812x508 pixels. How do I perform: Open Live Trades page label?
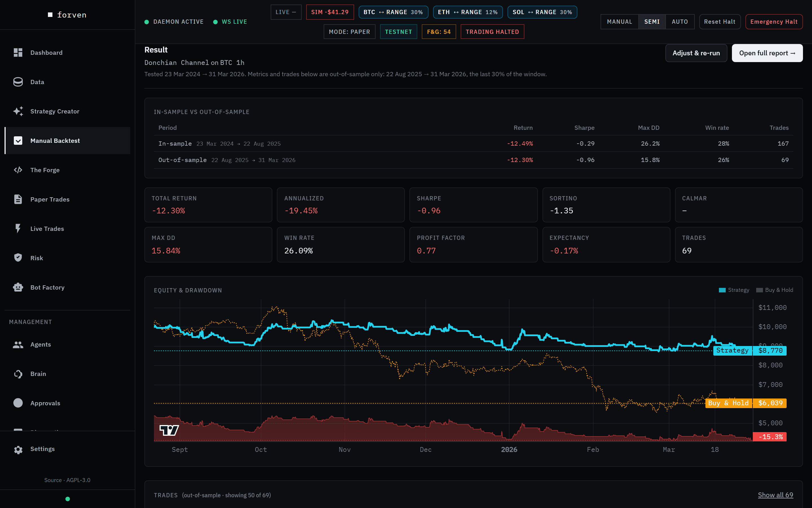tap(47, 229)
